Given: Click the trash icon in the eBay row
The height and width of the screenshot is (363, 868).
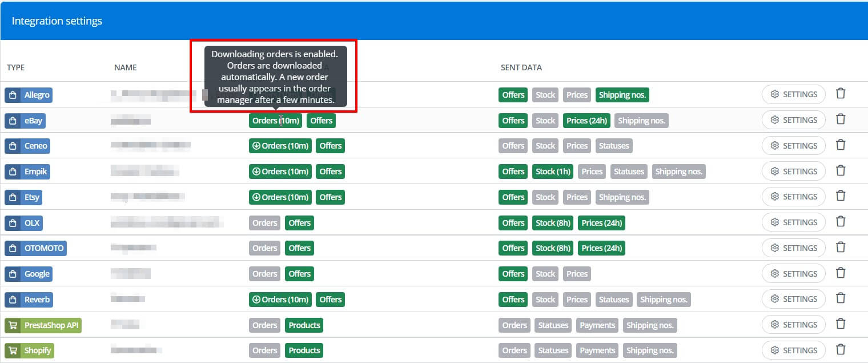Looking at the screenshot, I should pos(841,119).
